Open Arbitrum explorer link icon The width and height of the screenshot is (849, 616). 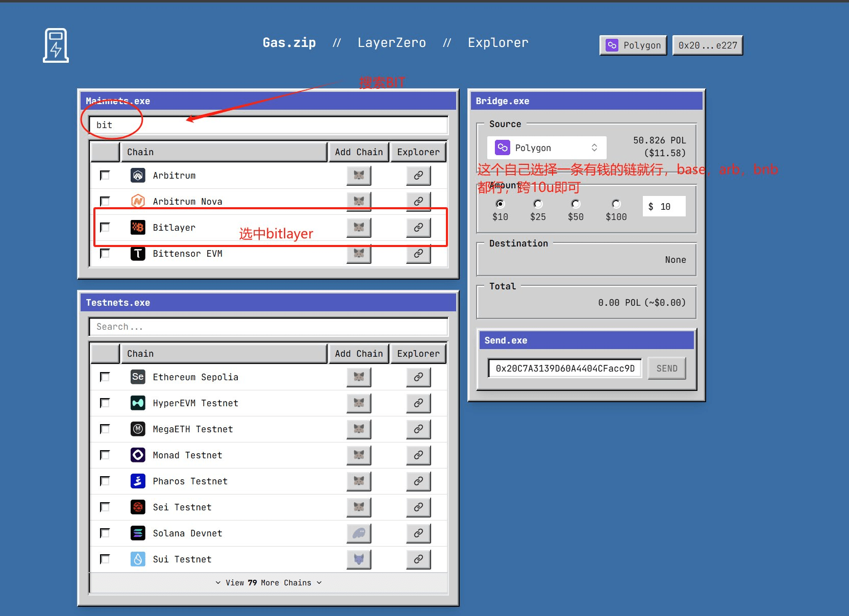tap(418, 176)
